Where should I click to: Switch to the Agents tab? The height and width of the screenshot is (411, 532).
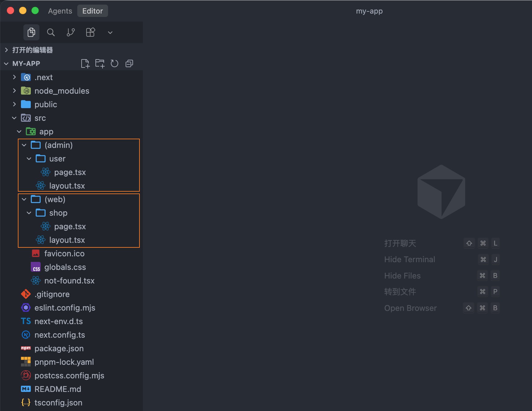click(60, 11)
